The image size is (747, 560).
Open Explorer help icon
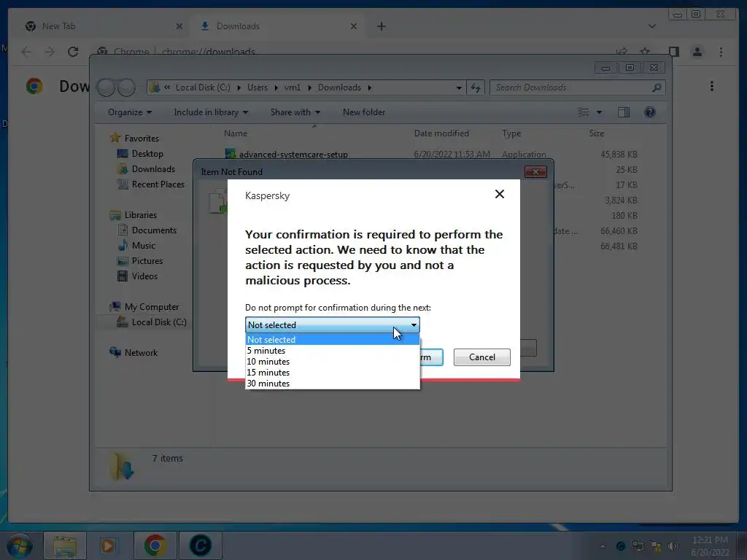click(649, 112)
